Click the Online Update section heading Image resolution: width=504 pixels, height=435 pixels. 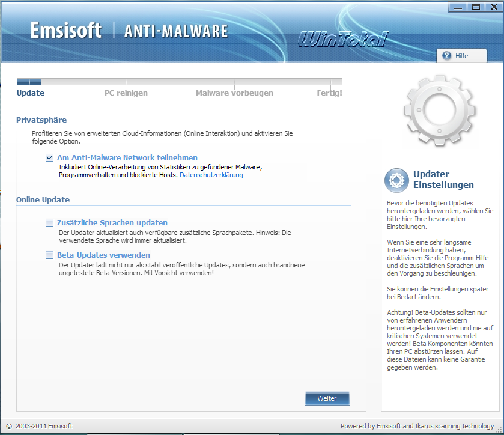click(43, 199)
